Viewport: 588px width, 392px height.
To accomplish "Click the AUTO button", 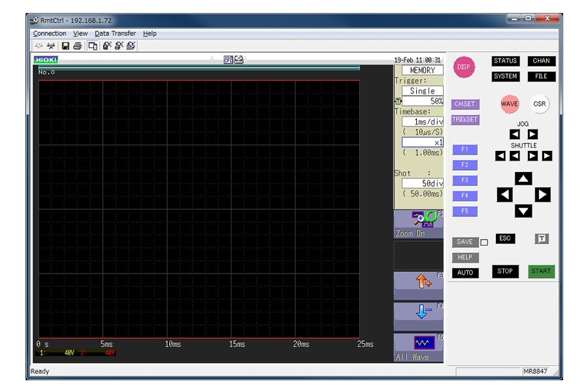I will pyautogui.click(x=465, y=272).
